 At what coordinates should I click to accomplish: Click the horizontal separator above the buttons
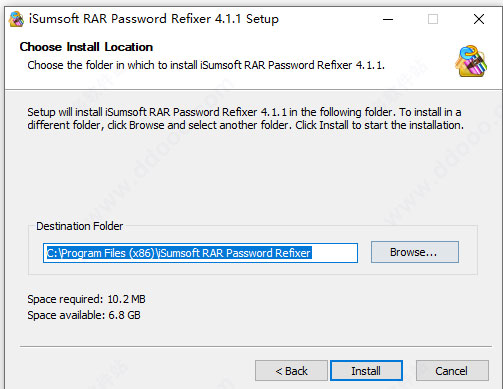(x=256, y=346)
